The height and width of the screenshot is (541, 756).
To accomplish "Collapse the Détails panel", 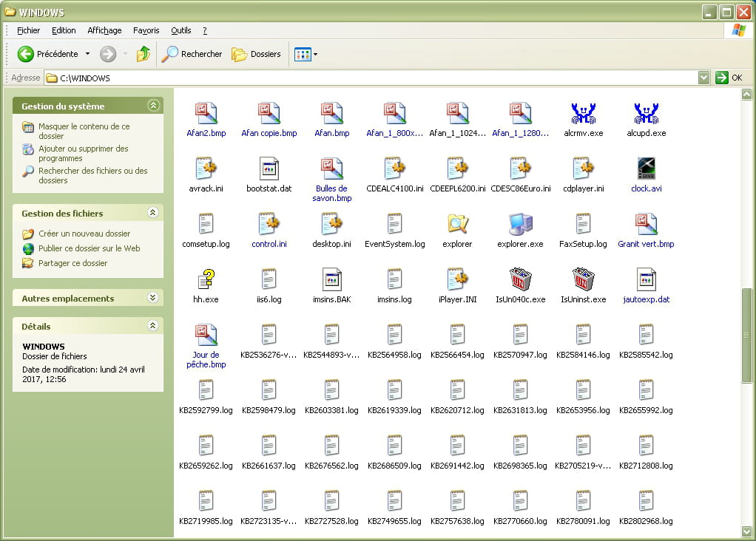I will coord(153,326).
